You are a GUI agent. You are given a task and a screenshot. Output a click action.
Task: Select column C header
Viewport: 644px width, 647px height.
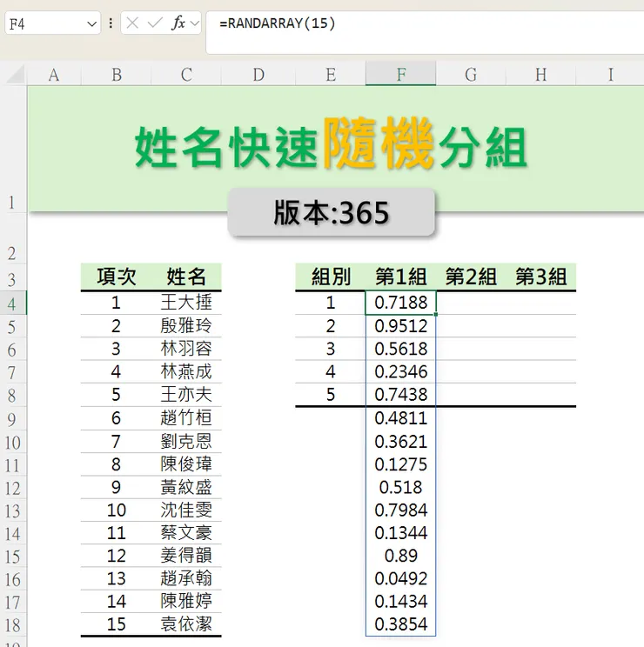tap(186, 75)
